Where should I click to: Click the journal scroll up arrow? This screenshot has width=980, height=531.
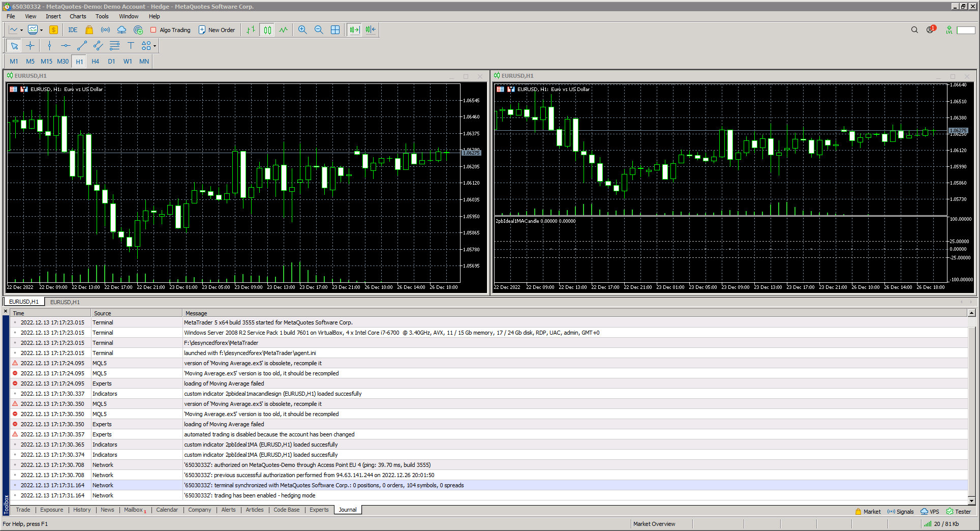[971, 313]
